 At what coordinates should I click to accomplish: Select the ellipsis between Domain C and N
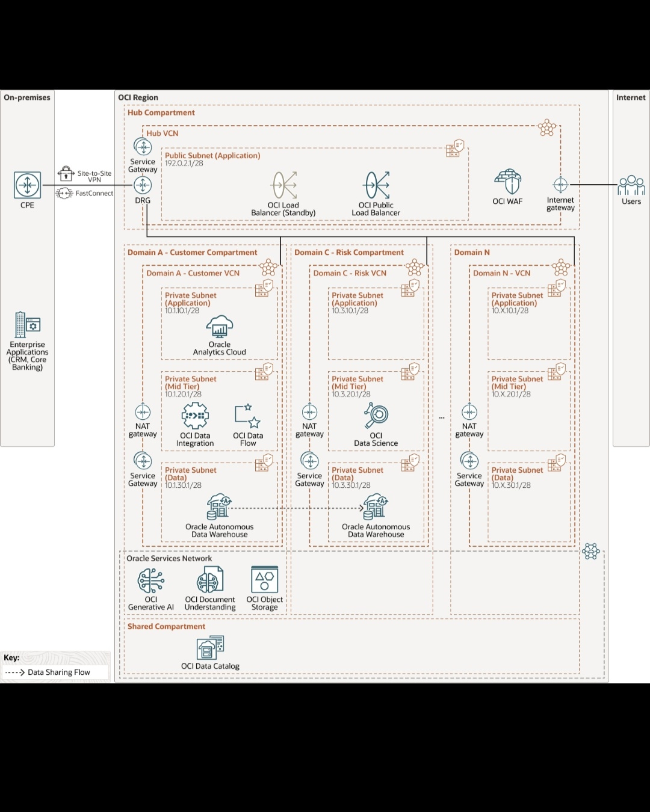(x=442, y=417)
